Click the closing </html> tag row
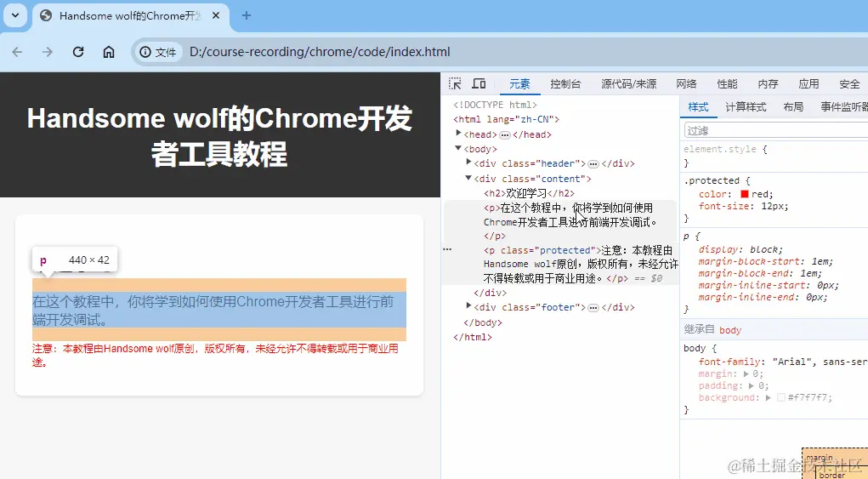 click(x=472, y=337)
